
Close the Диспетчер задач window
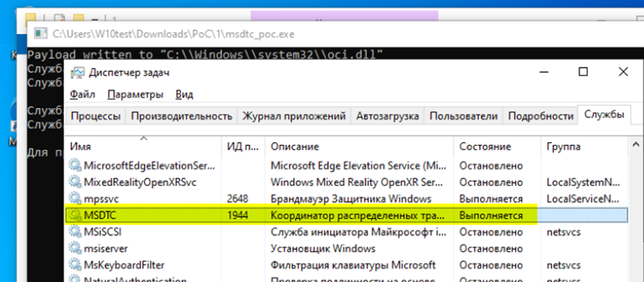tap(623, 72)
